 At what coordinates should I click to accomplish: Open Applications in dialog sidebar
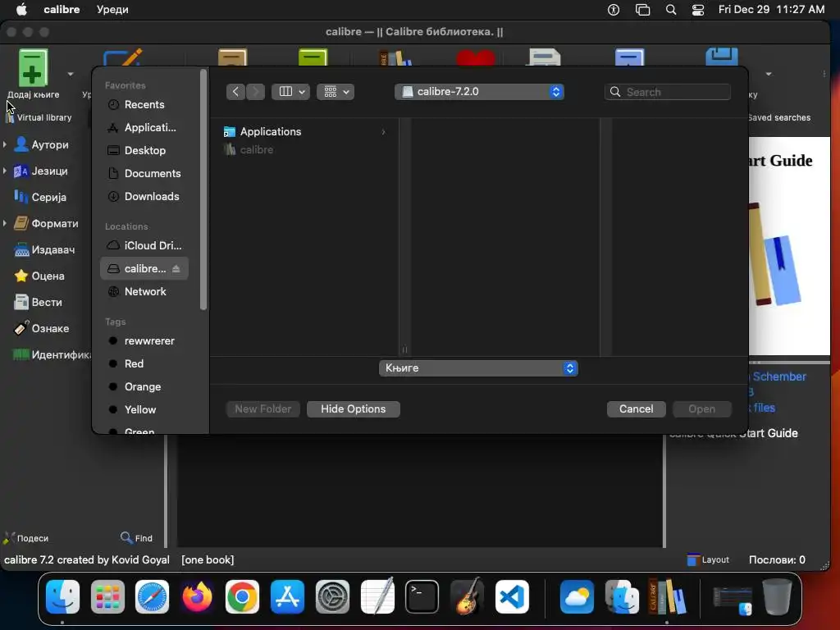click(144, 127)
